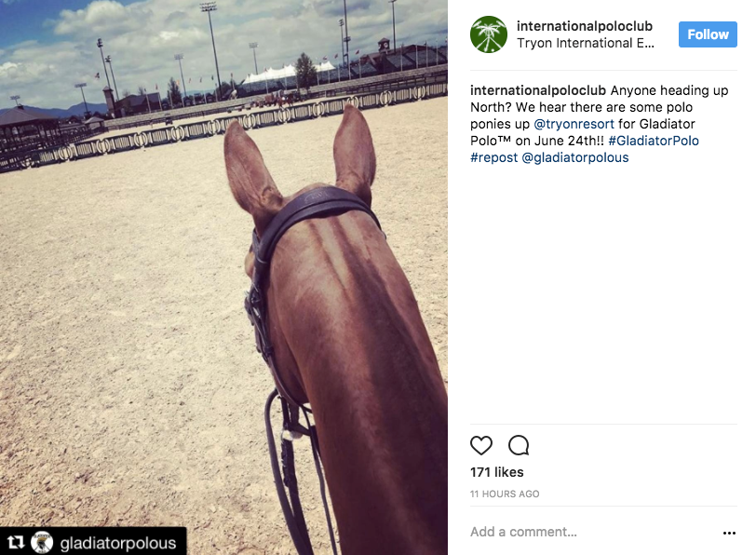Open the three-dot more options menu
Image resolution: width=756 pixels, height=555 pixels.
click(729, 533)
